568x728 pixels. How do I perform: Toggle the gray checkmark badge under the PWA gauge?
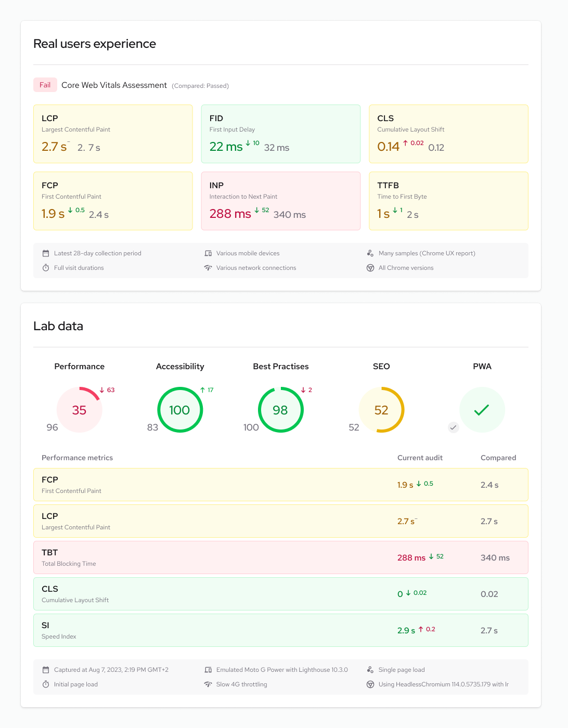tap(453, 427)
